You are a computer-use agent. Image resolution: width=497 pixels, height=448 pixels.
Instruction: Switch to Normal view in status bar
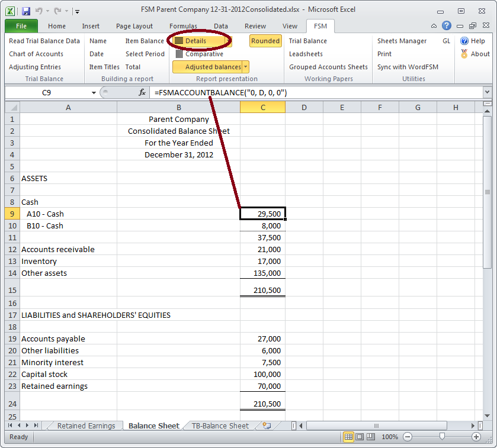point(348,437)
